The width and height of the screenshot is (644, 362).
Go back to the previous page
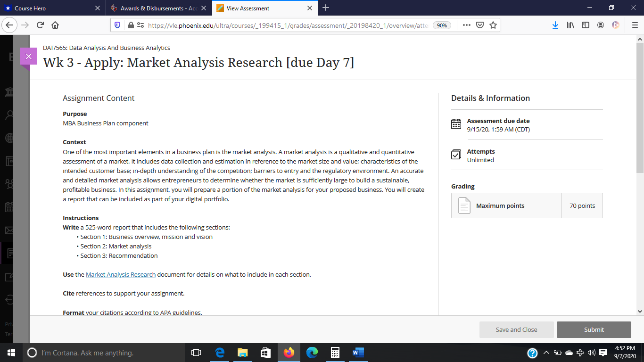10,25
